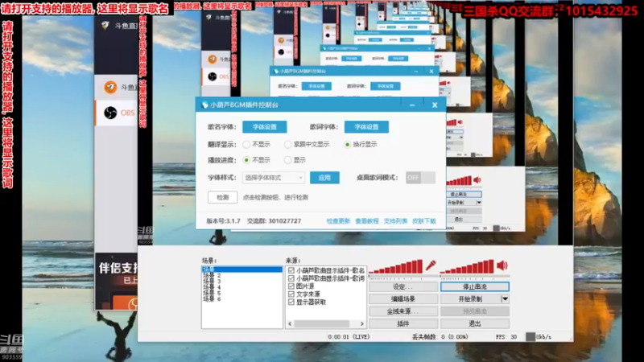644x362 pixels.
Task: Select the black OBS icon in the left sidebar
Action: click(110, 113)
